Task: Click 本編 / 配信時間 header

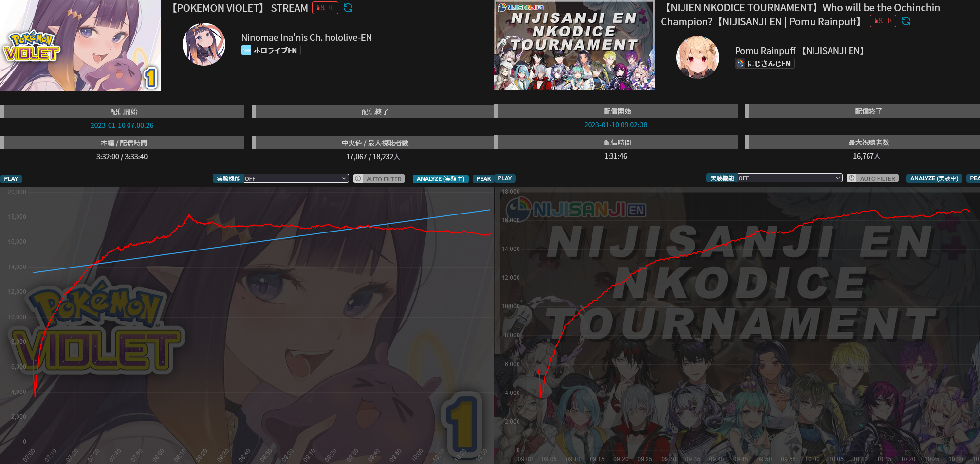Action: (122, 143)
